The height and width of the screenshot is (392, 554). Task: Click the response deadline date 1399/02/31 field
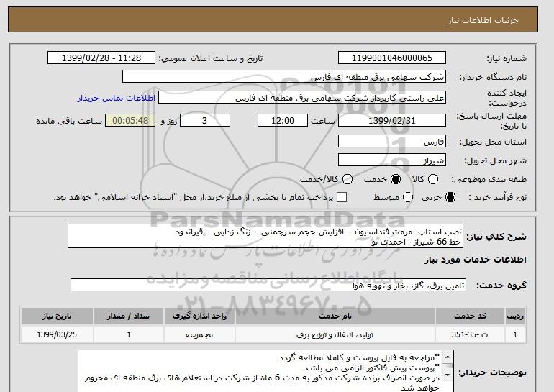(392, 120)
